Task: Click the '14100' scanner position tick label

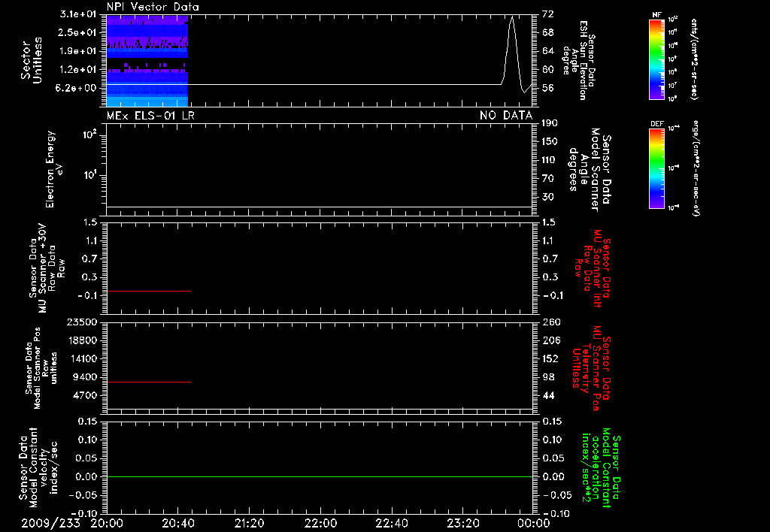Action: pos(83,358)
